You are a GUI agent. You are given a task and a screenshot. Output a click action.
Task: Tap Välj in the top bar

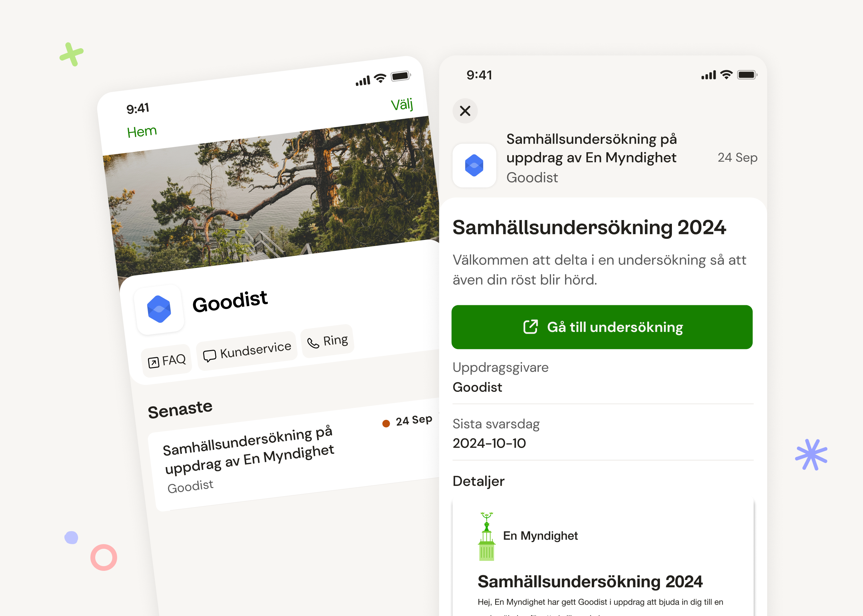[x=402, y=104]
